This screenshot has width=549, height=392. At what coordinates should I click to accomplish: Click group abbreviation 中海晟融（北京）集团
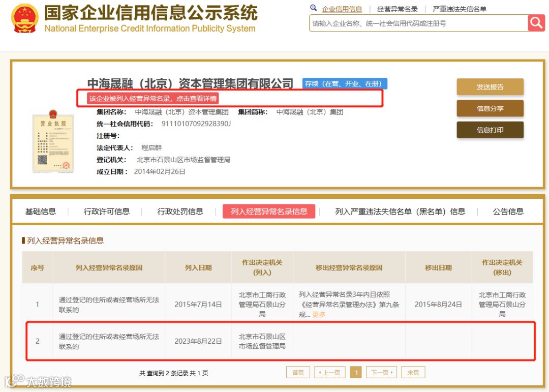pos(310,112)
